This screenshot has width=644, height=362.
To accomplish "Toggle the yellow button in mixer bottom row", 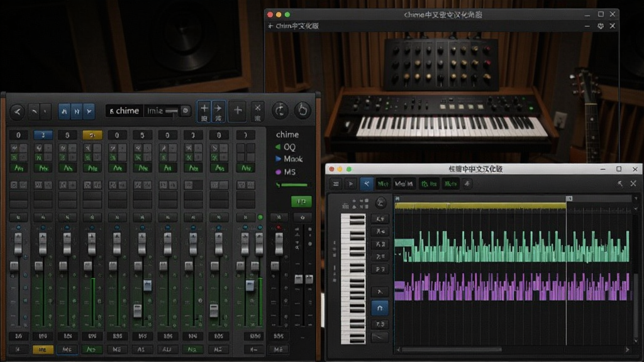I will point(43,349).
